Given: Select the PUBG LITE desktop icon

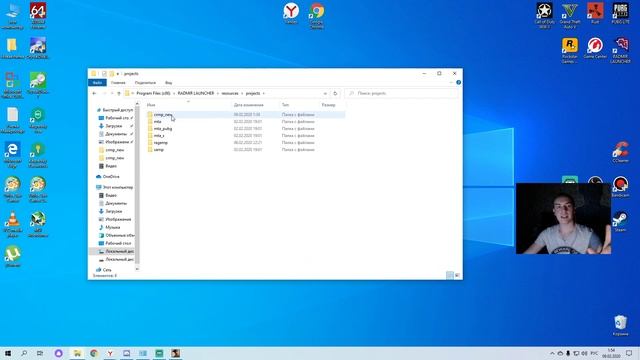Looking at the screenshot, I should [620, 13].
